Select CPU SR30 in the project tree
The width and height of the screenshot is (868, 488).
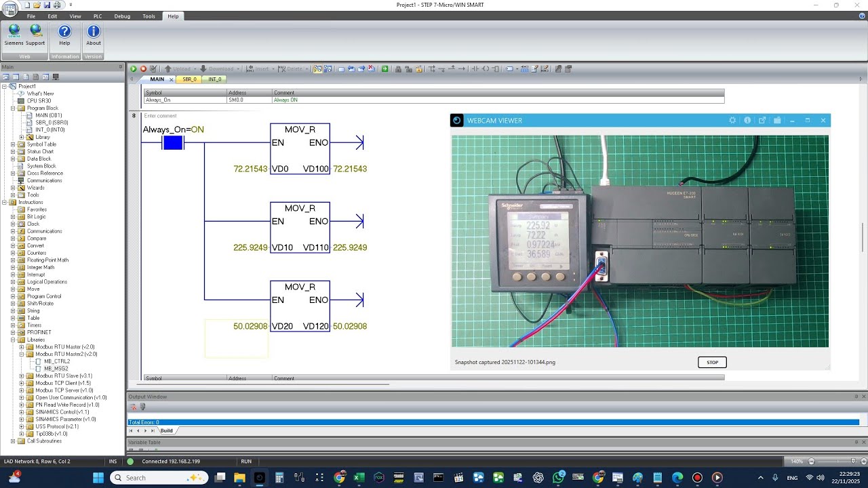click(x=38, y=101)
